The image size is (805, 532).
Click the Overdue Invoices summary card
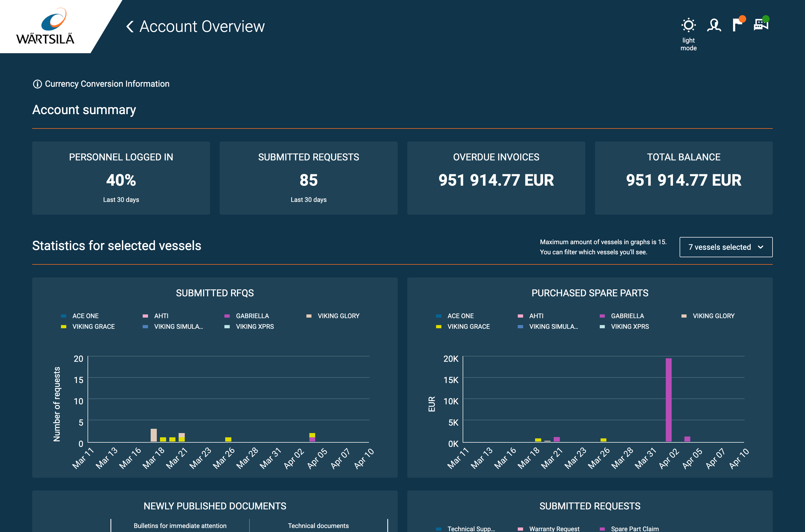point(496,178)
